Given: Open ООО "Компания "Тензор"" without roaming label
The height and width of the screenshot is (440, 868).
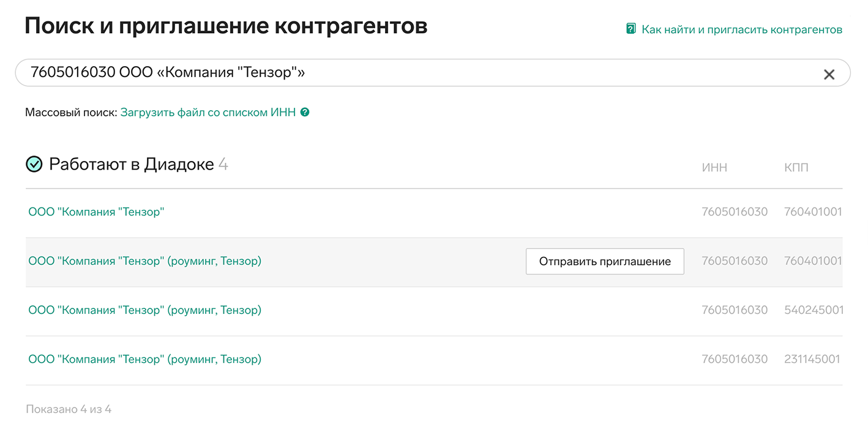Looking at the screenshot, I should (97, 212).
